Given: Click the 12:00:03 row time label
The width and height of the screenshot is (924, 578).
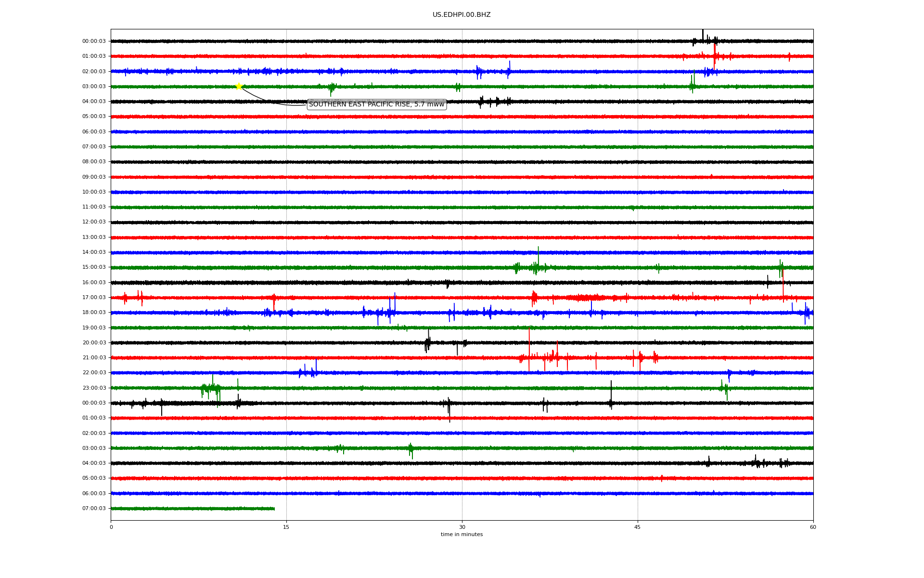Looking at the screenshot, I should click(x=94, y=222).
